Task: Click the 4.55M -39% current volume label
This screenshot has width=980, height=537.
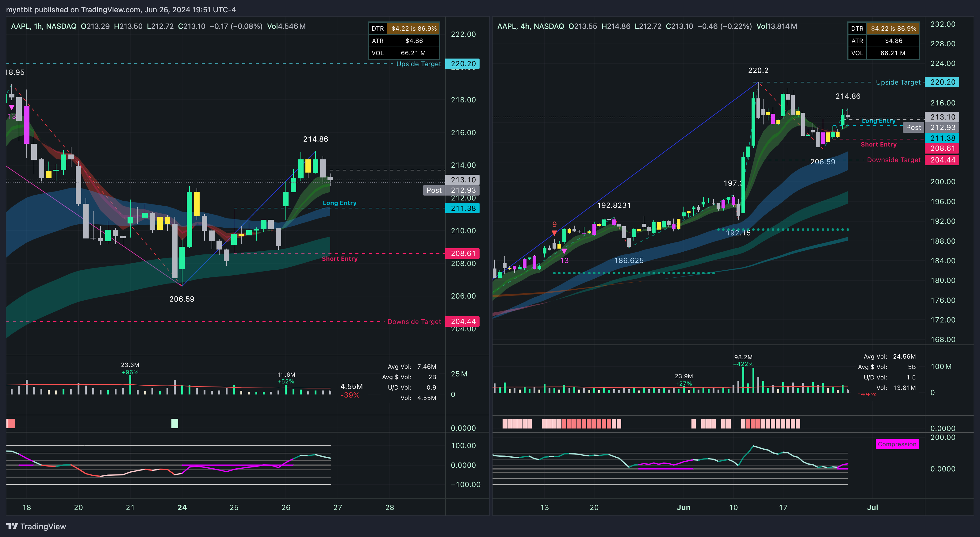Action: click(x=351, y=390)
